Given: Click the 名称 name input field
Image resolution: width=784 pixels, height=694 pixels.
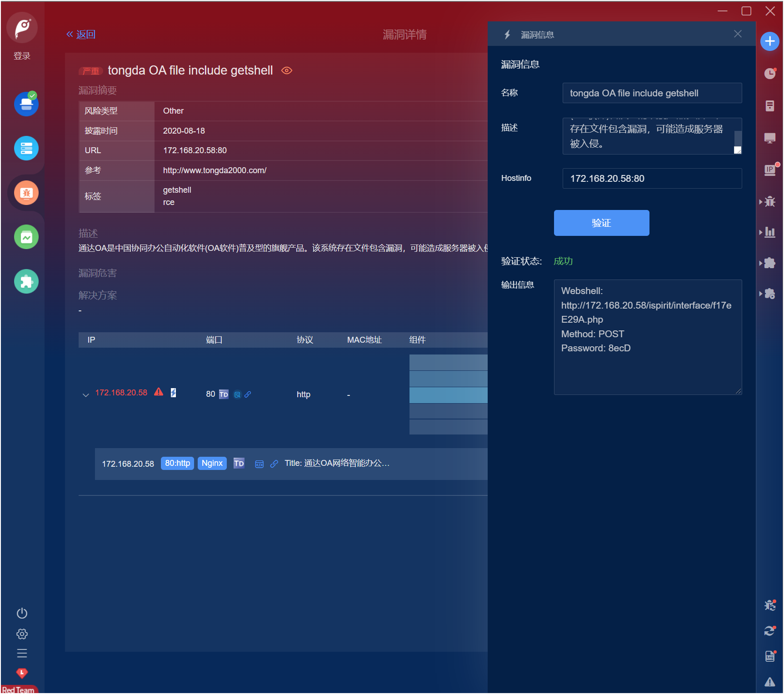Looking at the screenshot, I should [x=652, y=93].
